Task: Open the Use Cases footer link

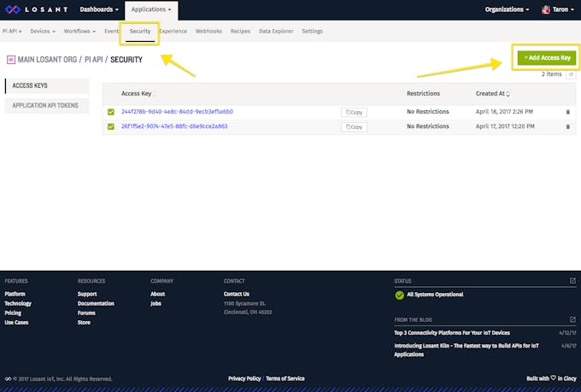Action: pyautogui.click(x=16, y=322)
